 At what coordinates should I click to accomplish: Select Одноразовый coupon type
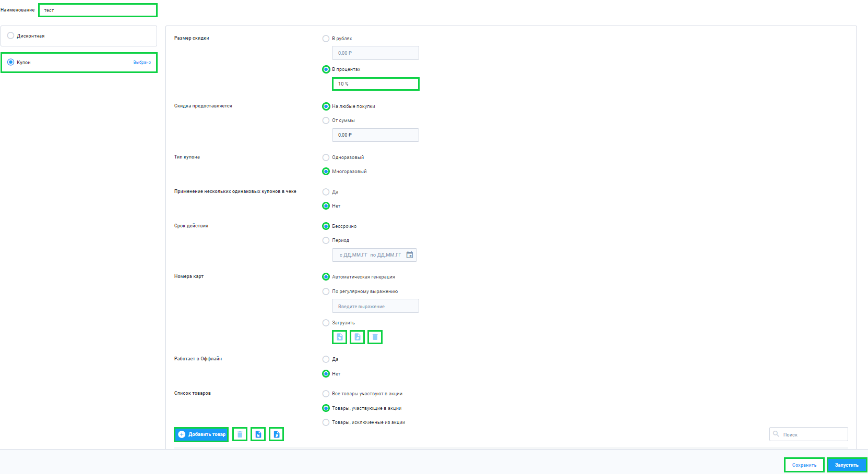(x=326, y=157)
